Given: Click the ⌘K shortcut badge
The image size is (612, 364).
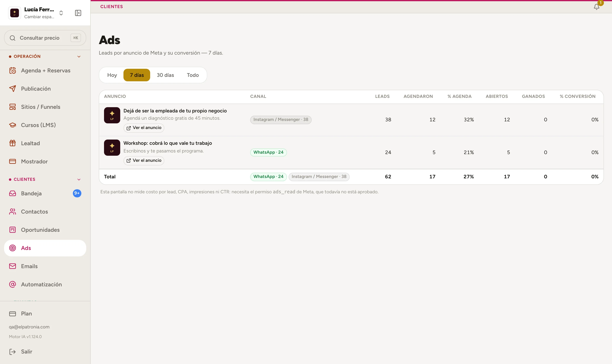Looking at the screenshot, I should coord(76,38).
